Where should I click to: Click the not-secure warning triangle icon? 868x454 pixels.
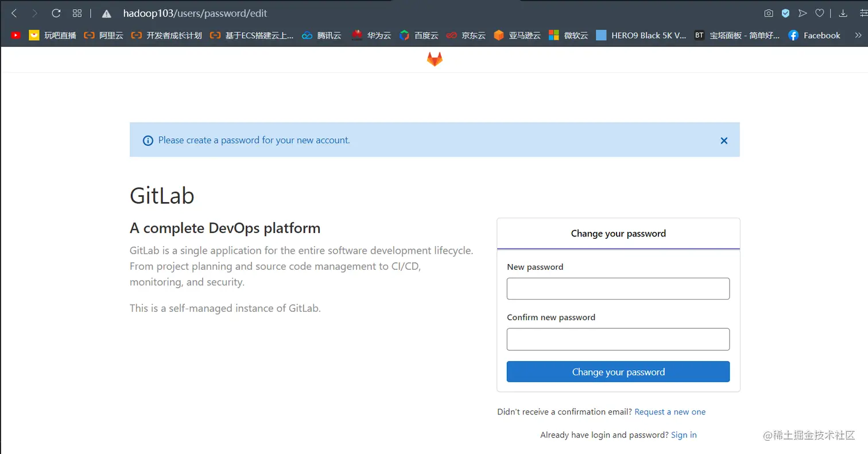(x=106, y=13)
